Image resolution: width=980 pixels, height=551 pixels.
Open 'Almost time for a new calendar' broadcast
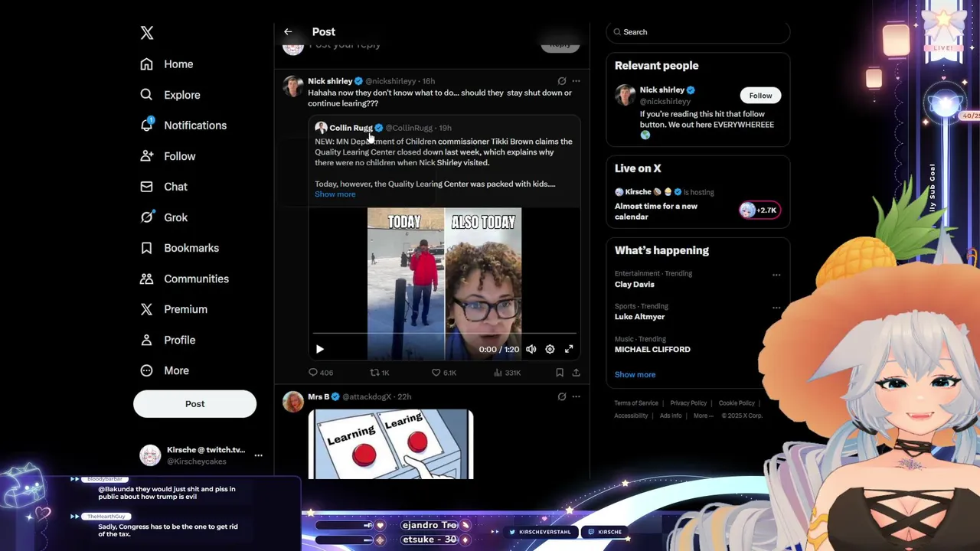coord(656,211)
